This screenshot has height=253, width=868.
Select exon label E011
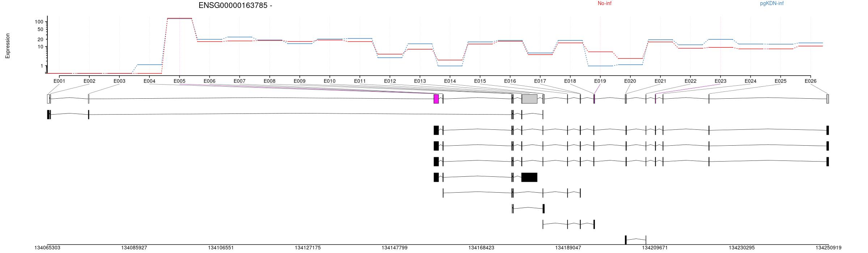[360, 81]
